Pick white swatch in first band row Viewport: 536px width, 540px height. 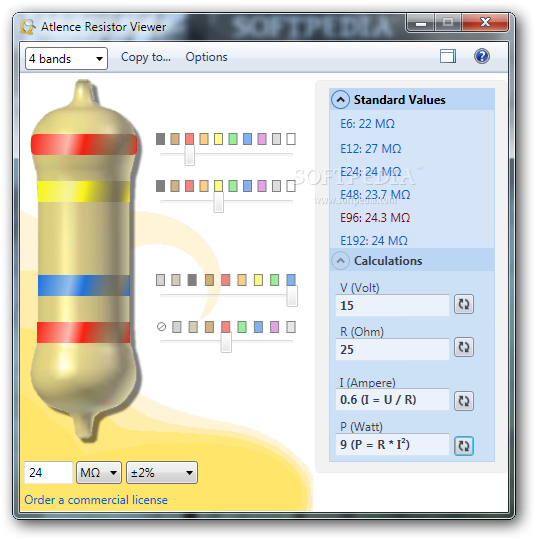(291, 139)
